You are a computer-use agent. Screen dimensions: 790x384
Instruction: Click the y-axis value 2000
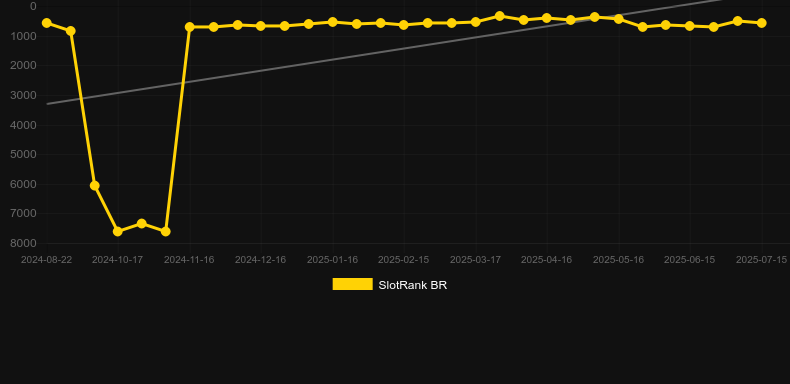pyautogui.click(x=24, y=66)
